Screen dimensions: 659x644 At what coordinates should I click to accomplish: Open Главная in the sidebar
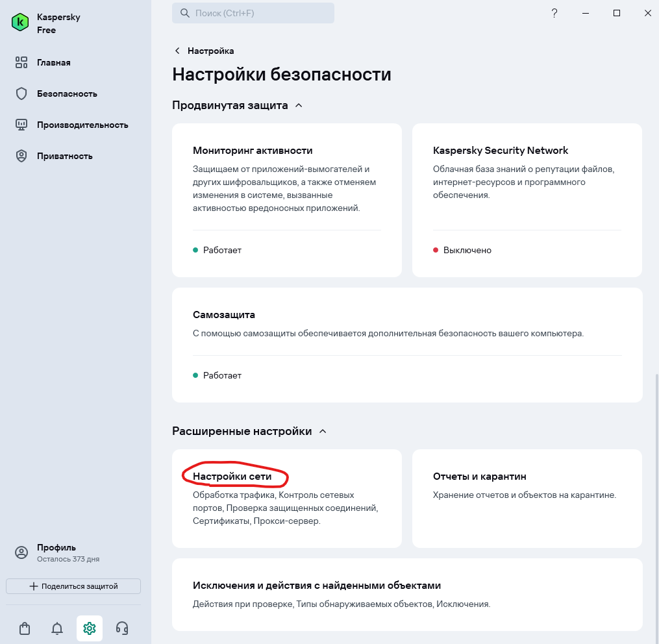(53, 62)
